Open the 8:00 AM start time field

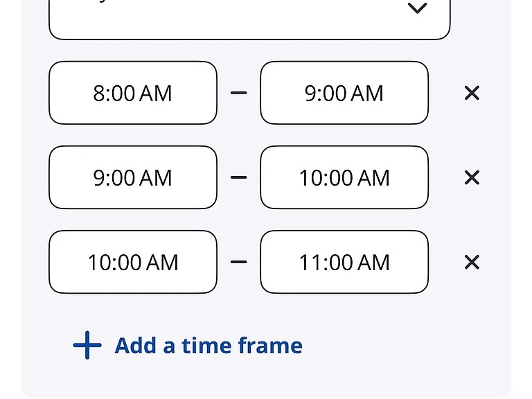coord(133,93)
